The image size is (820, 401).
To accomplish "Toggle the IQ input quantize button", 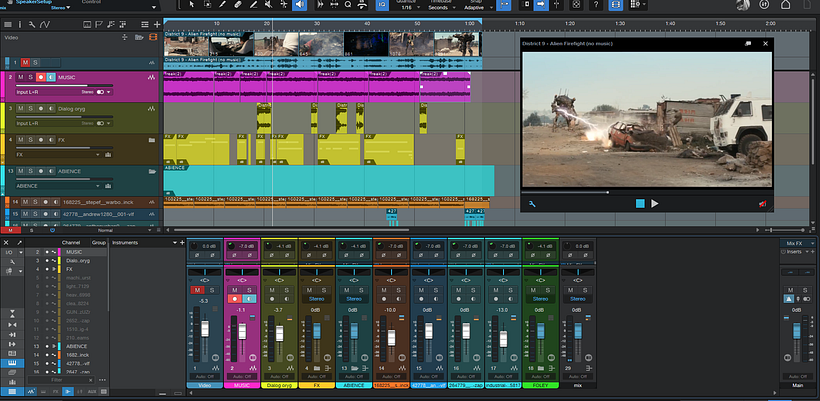I will point(382,5).
